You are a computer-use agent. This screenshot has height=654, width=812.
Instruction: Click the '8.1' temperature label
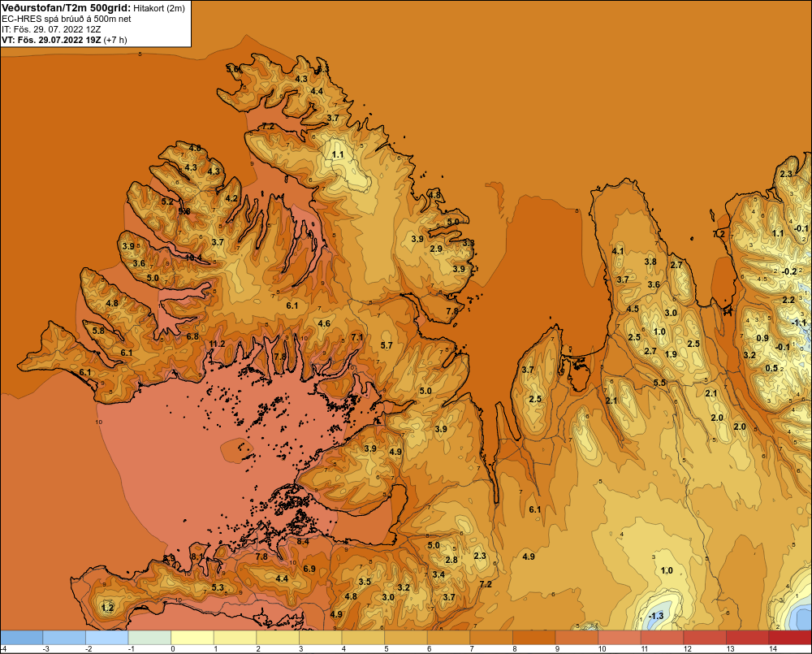197,557
